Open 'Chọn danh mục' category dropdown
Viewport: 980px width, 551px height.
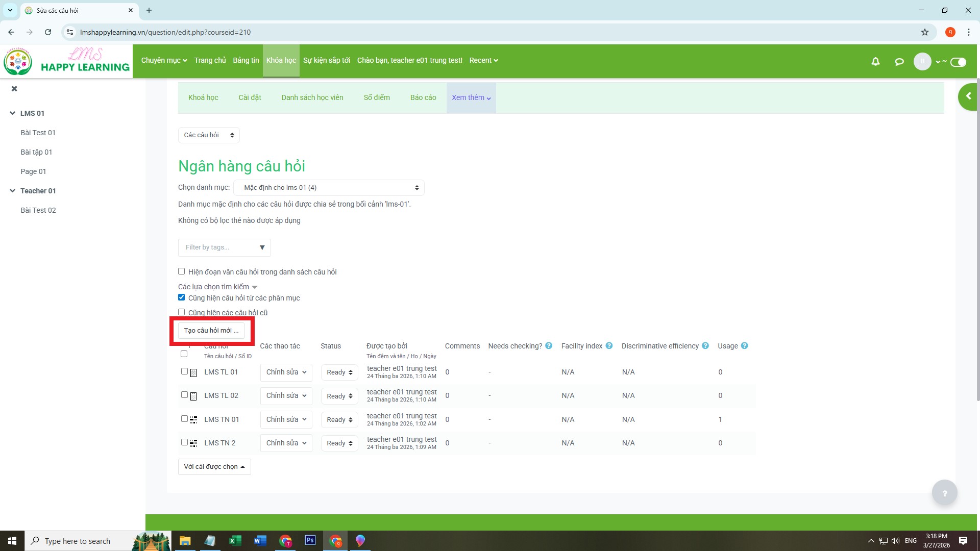[329, 188]
